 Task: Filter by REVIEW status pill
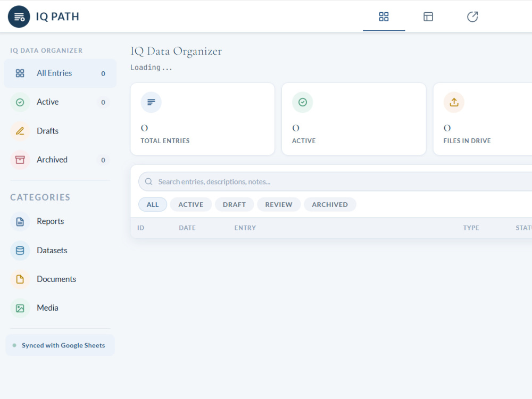(279, 205)
